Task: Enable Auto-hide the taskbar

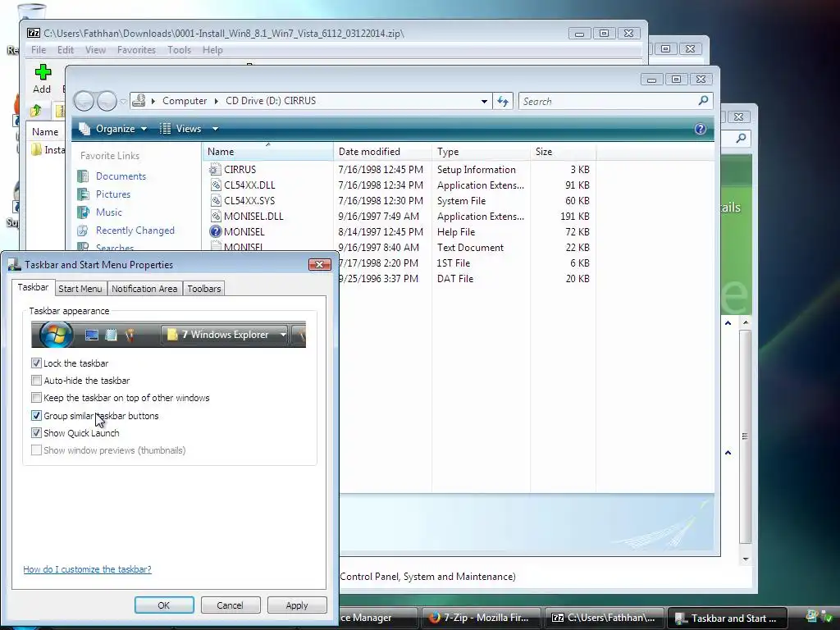Action: [x=36, y=381]
